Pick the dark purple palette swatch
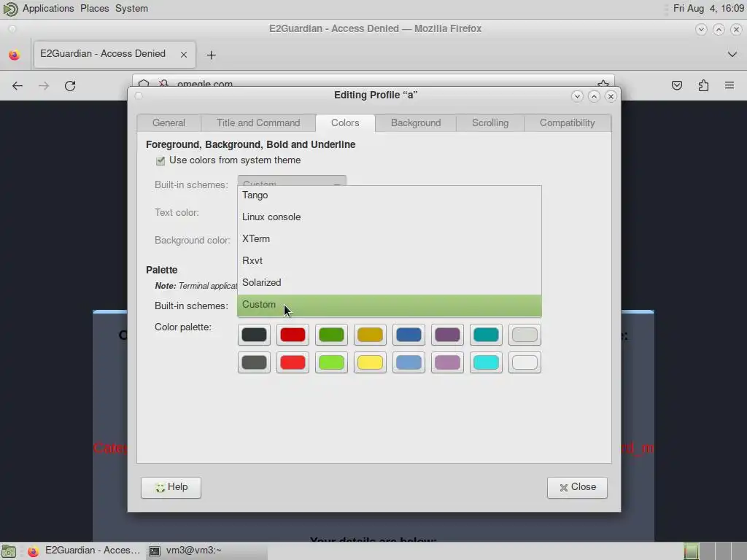Screen dimensions: 747x560 [x=447, y=335]
